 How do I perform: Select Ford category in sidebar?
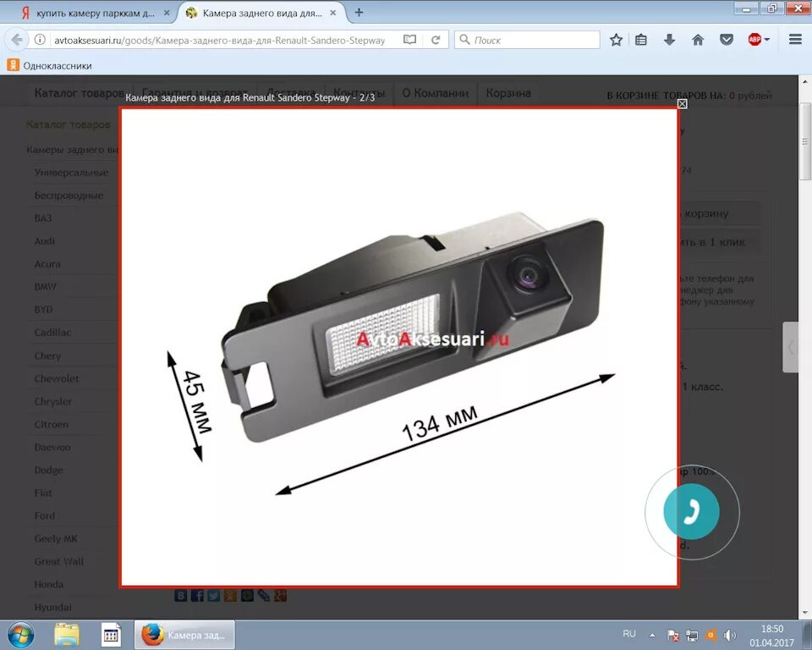click(x=45, y=515)
